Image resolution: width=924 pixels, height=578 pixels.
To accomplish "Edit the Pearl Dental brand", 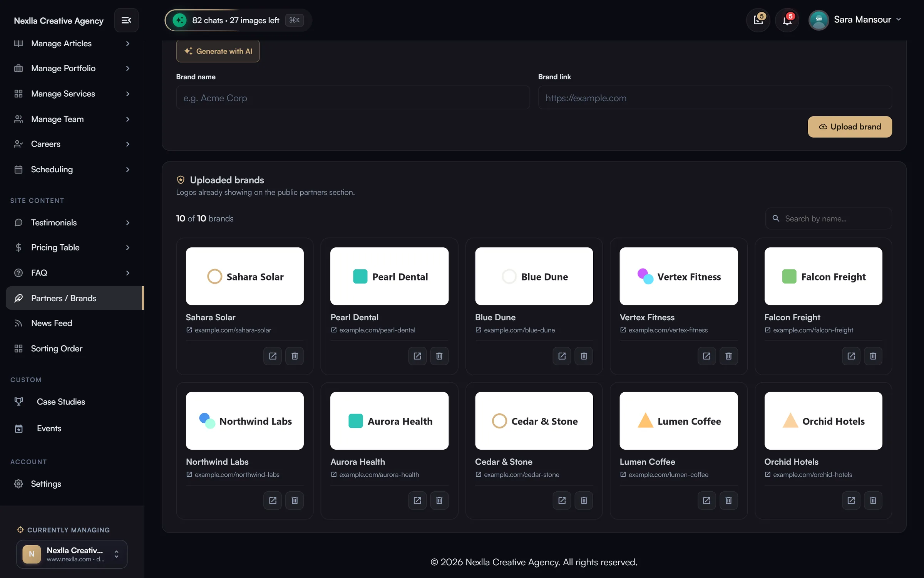I will 417,356.
